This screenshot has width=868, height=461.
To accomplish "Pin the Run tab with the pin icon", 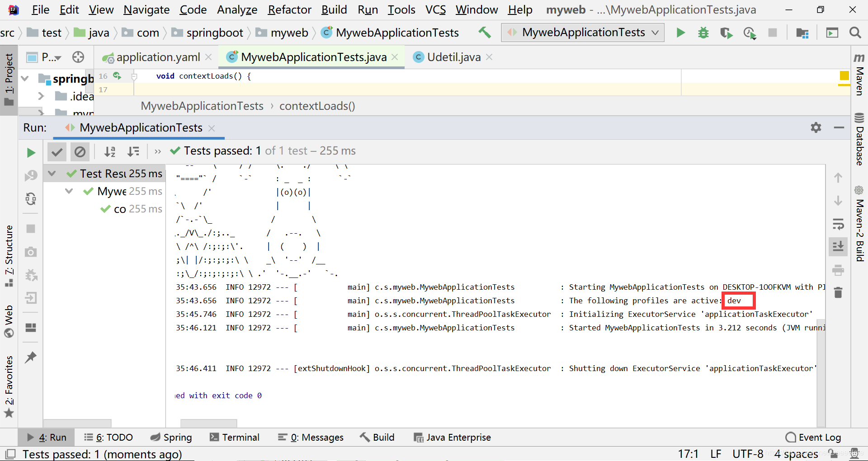I will 31,358.
